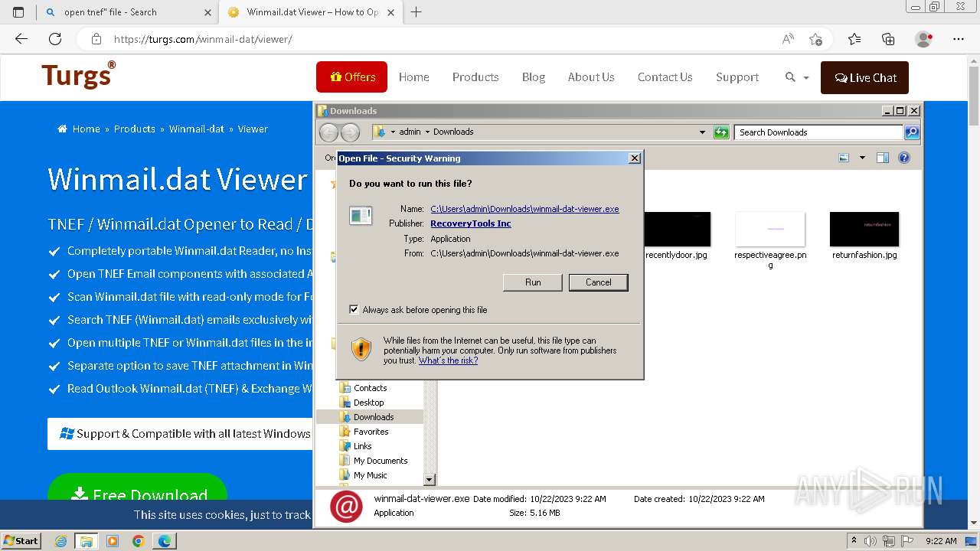Open the Collections icon in Edge

click(888, 39)
